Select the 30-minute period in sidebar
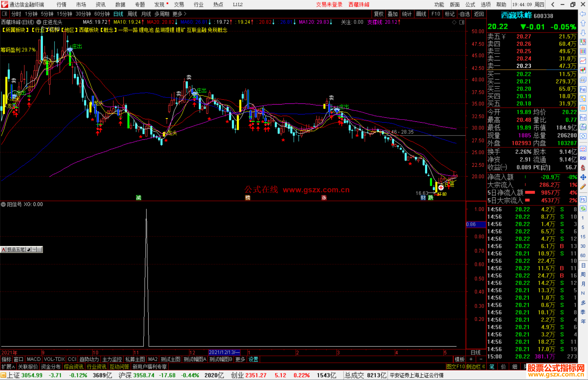The image size is (588, 380). click(583, 246)
